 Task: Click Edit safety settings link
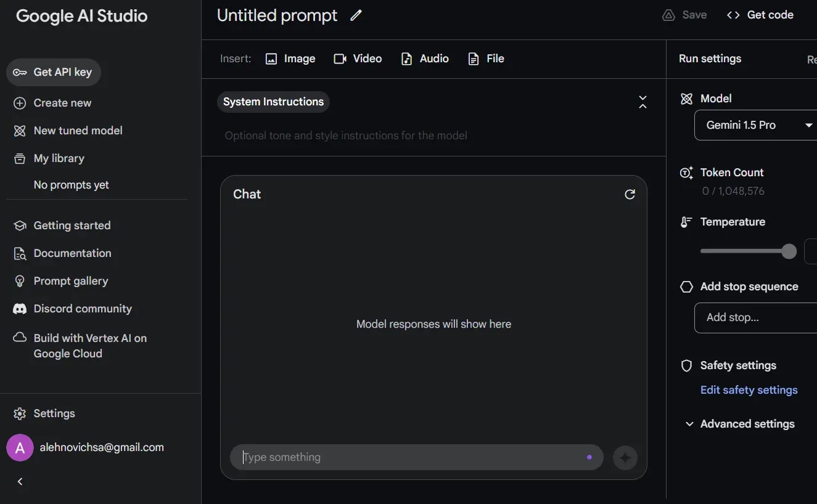[x=749, y=390]
